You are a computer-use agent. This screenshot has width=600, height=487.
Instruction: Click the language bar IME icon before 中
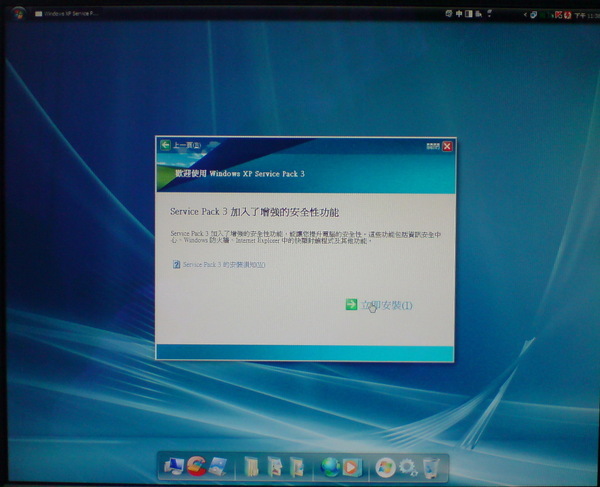coord(449,14)
